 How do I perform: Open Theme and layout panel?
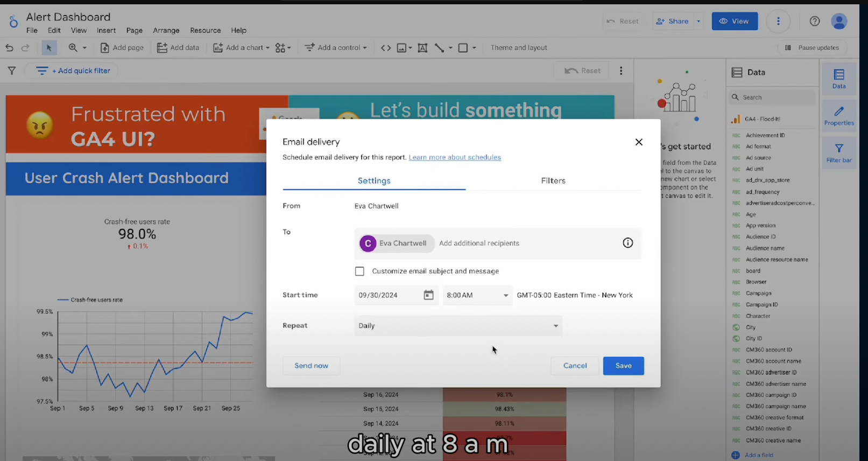pyautogui.click(x=519, y=48)
